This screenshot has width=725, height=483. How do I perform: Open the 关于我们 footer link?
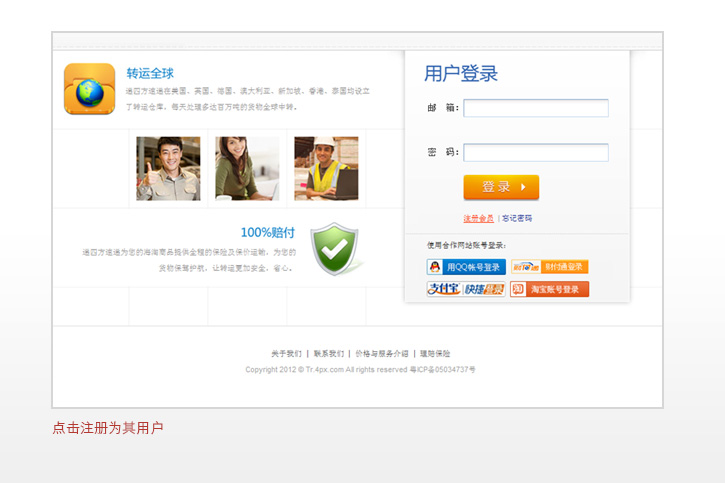point(286,354)
